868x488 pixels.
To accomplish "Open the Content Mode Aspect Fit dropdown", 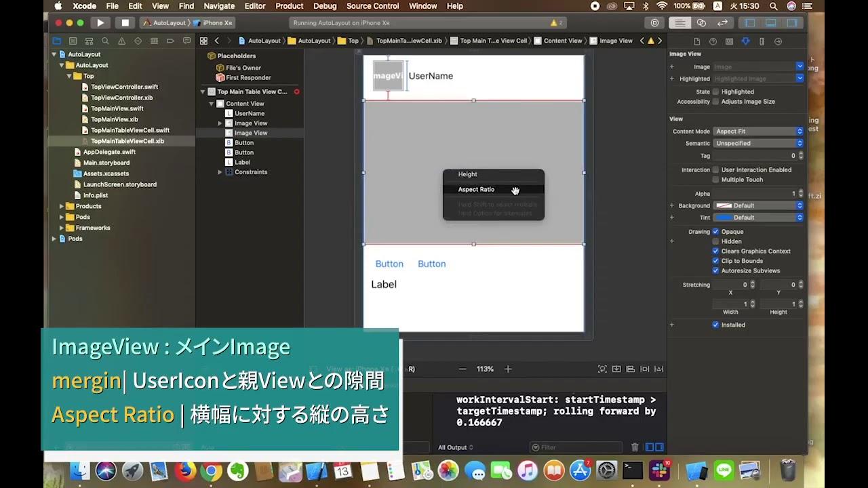I will (758, 131).
